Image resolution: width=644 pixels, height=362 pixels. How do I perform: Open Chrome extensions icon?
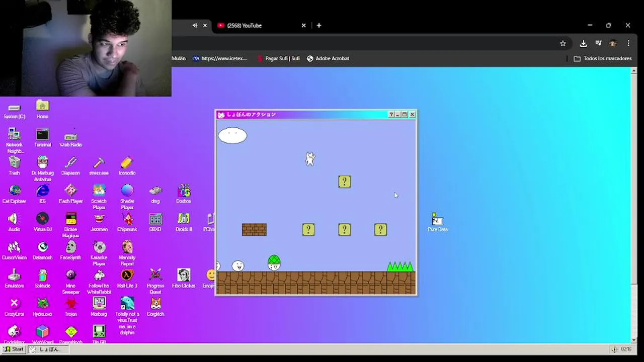pyautogui.click(x=598, y=43)
